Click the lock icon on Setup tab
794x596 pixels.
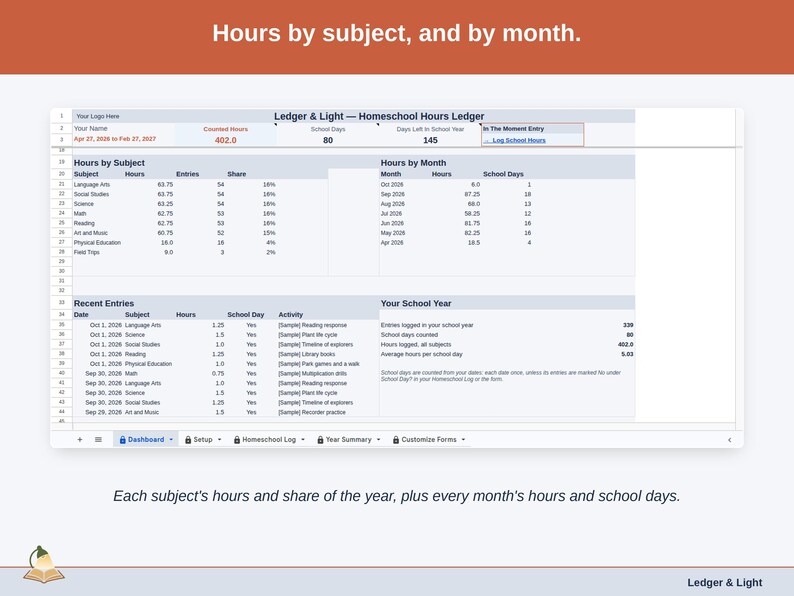coord(188,440)
